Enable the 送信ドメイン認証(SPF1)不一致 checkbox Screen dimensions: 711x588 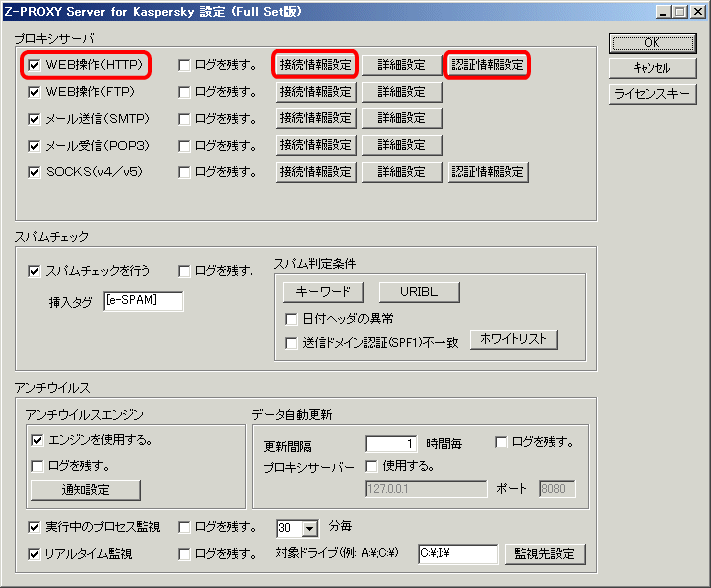[x=291, y=343]
